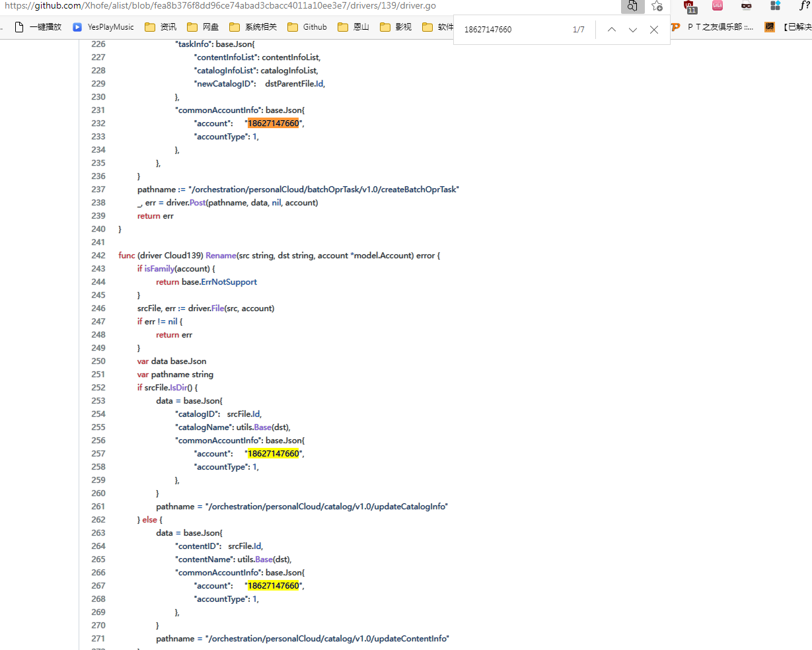Image resolution: width=812 pixels, height=650 pixels.
Task: Add this page to favorites with star icon
Action: tap(656, 6)
